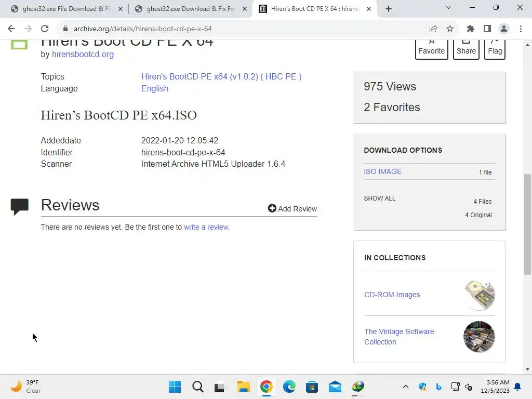532x399 pixels.
Task: Open Windows taskbar search
Action: [x=198, y=387]
